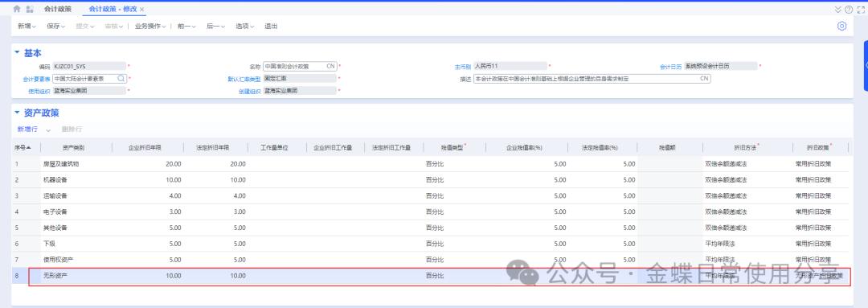
Task: Click the double chevron collapse icon top right
Action: pos(837,10)
